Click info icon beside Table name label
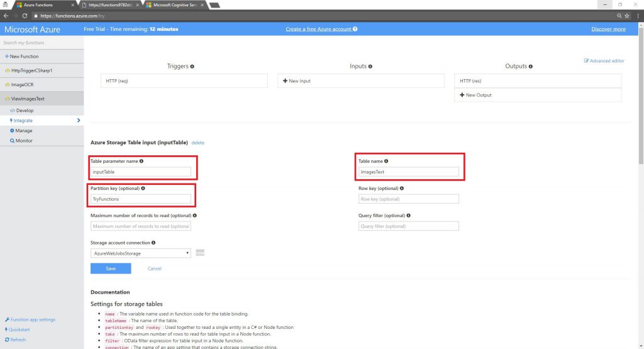The height and width of the screenshot is (349, 644). (x=386, y=162)
